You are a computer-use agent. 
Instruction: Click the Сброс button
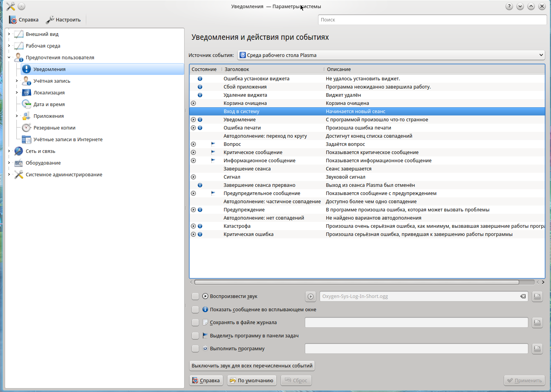coord(296,381)
